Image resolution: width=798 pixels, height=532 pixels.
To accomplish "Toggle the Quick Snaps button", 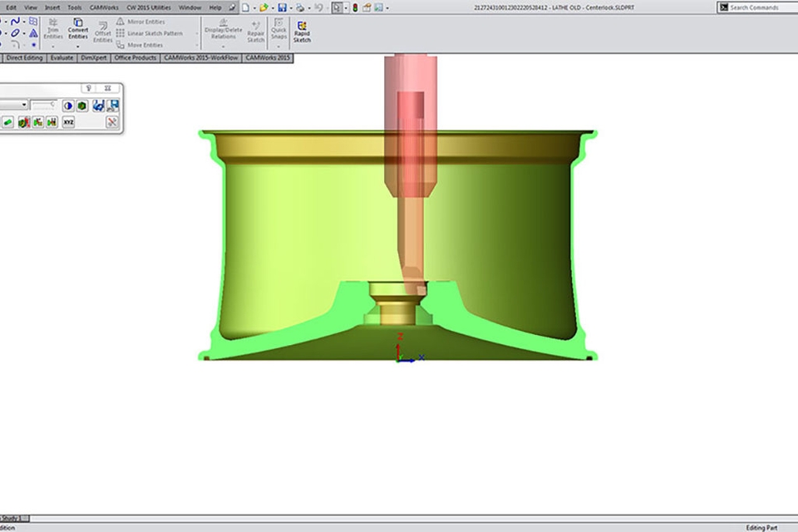I will (278, 31).
